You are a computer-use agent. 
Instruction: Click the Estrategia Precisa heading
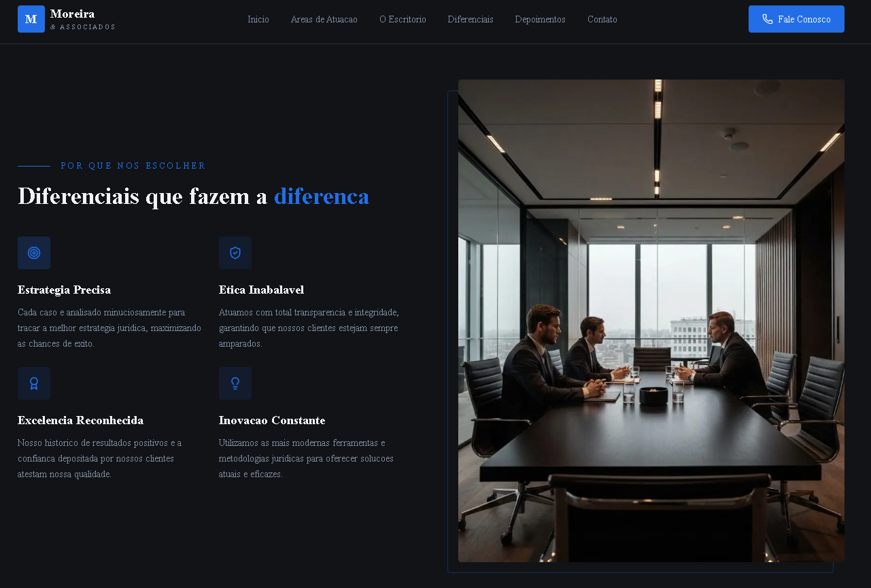point(64,290)
